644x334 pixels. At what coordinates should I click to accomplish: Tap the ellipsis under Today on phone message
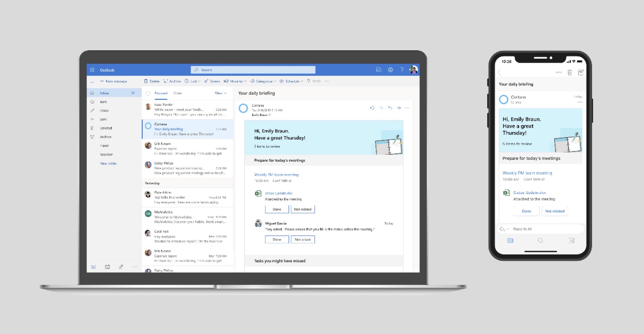pyautogui.click(x=580, y=102)
